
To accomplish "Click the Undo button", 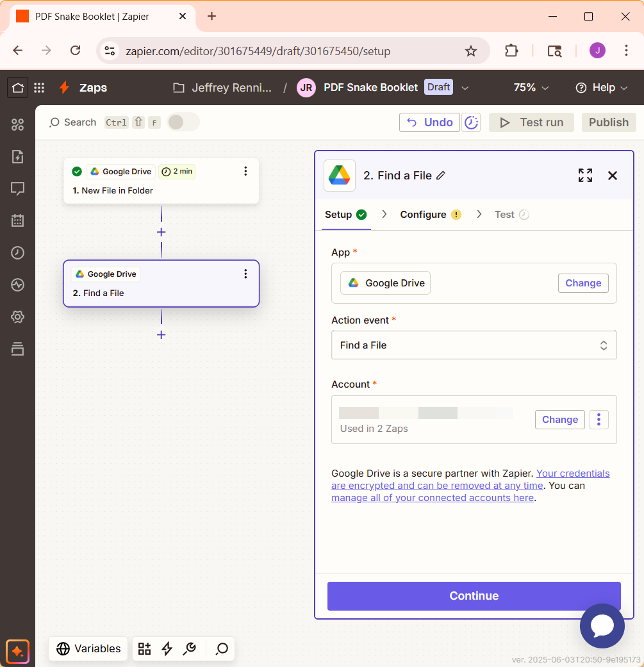I will 429,122.
